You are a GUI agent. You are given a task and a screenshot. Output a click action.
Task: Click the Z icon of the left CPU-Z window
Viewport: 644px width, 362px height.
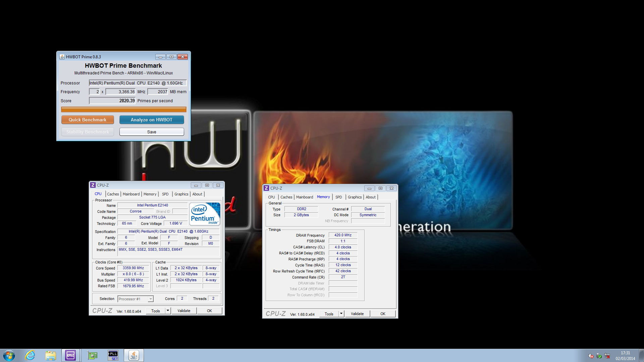[93, 185]
